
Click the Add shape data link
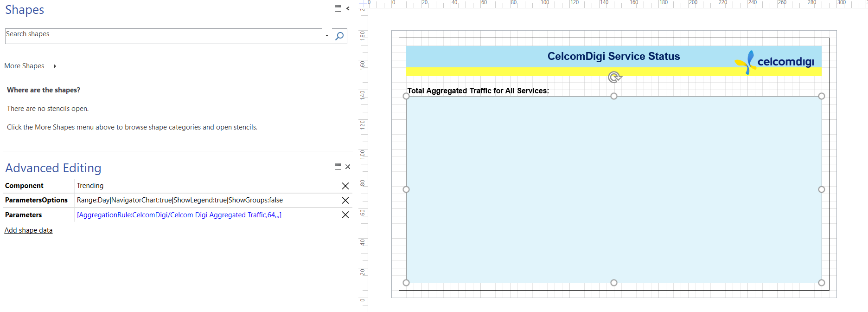click(x=28, y=230)
